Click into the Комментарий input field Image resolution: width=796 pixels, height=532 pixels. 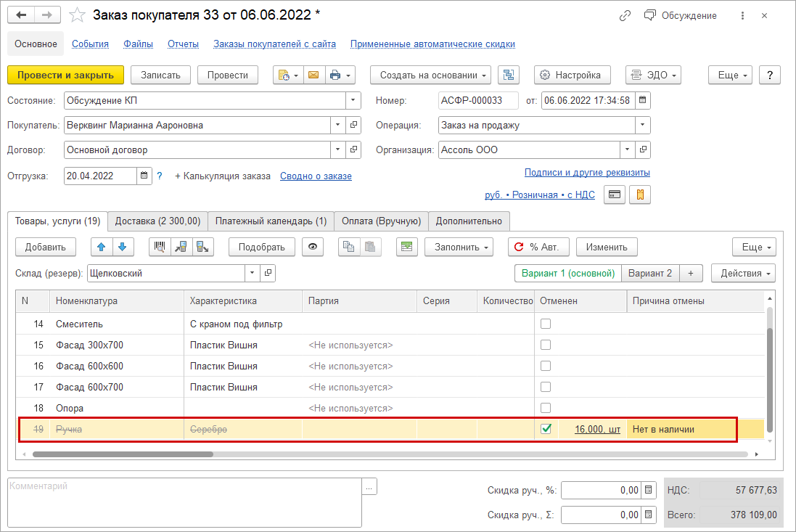185,503
